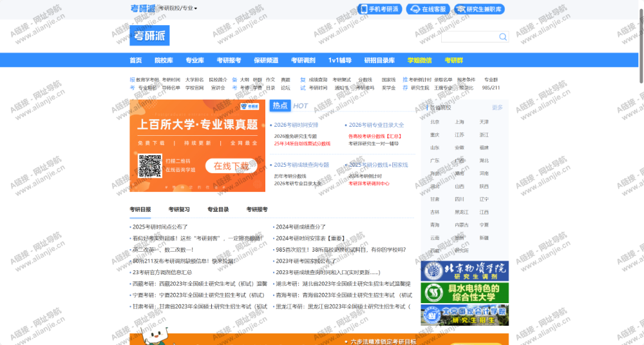
Task: Switch to 考研报考 tab below banner
Action: pyautogui.click(x=257, y=209)
